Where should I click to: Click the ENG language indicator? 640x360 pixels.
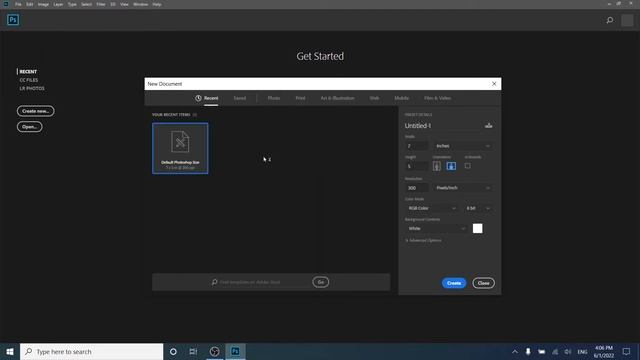[582, 351]
